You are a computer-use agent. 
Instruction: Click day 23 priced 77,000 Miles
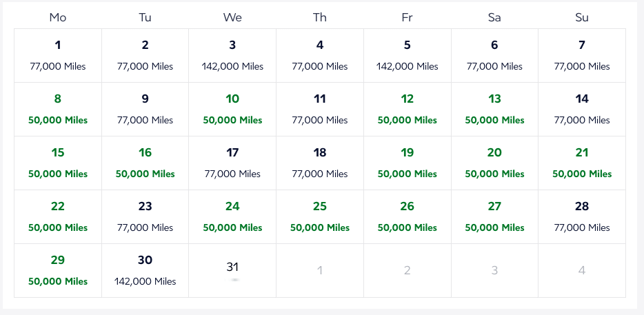145,216
